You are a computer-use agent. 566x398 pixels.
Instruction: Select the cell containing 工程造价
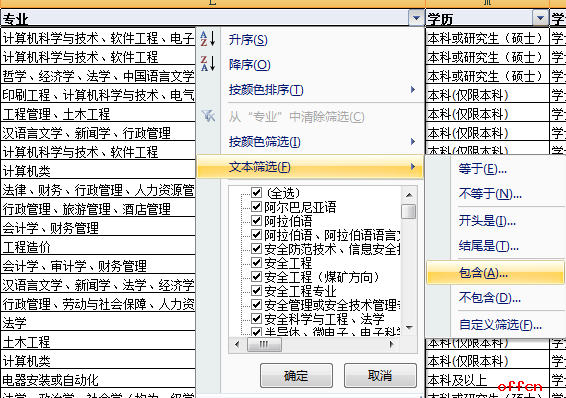[x=98, y=247]
